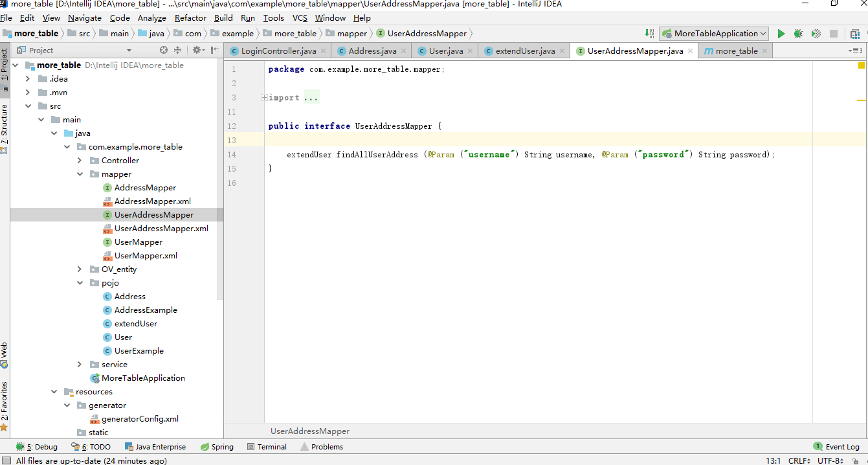The image size is (868, 465).
Task: Close the Address.java tab
Action: [x=403, y=51]
